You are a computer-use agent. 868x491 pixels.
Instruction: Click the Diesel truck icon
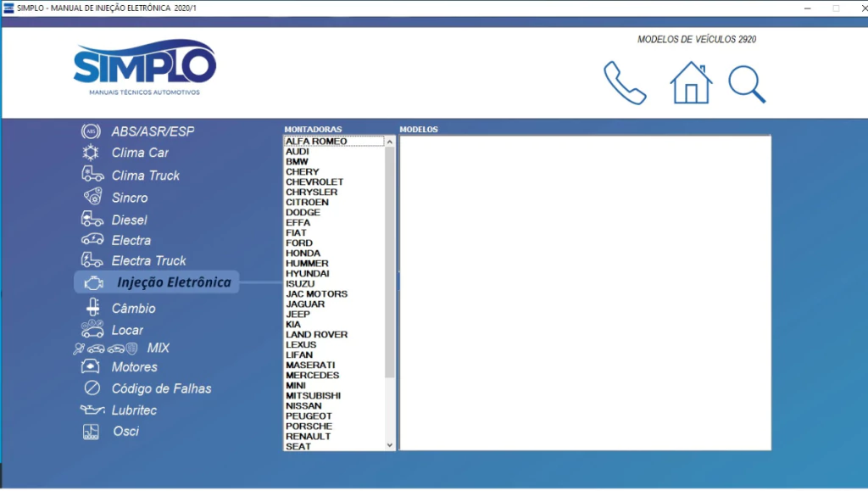click(x=92, y=219)
